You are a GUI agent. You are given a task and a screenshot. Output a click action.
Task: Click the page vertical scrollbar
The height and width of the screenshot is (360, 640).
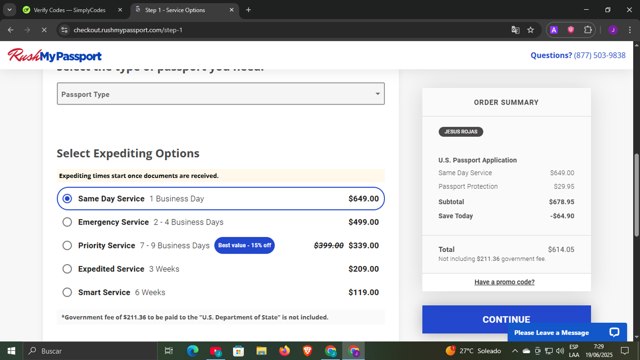coord(636,194)
